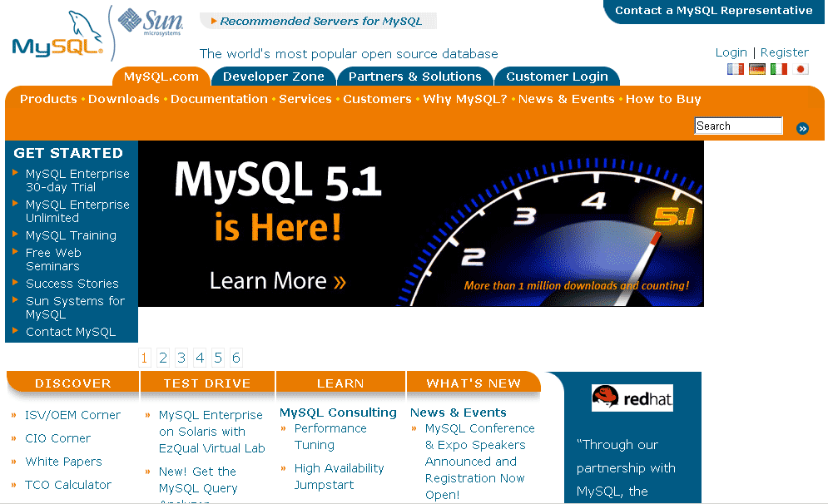
Task: Click the MySQL dolphin logo
Action: coord(57,35)
